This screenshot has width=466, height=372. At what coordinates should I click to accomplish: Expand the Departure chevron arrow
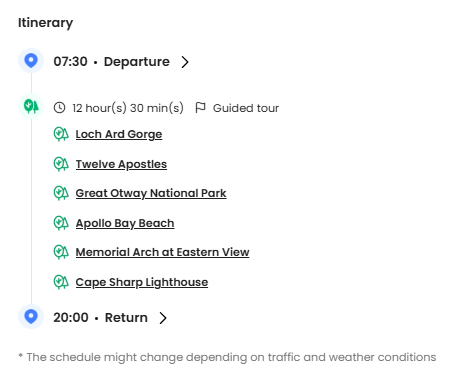click(185, 62)
